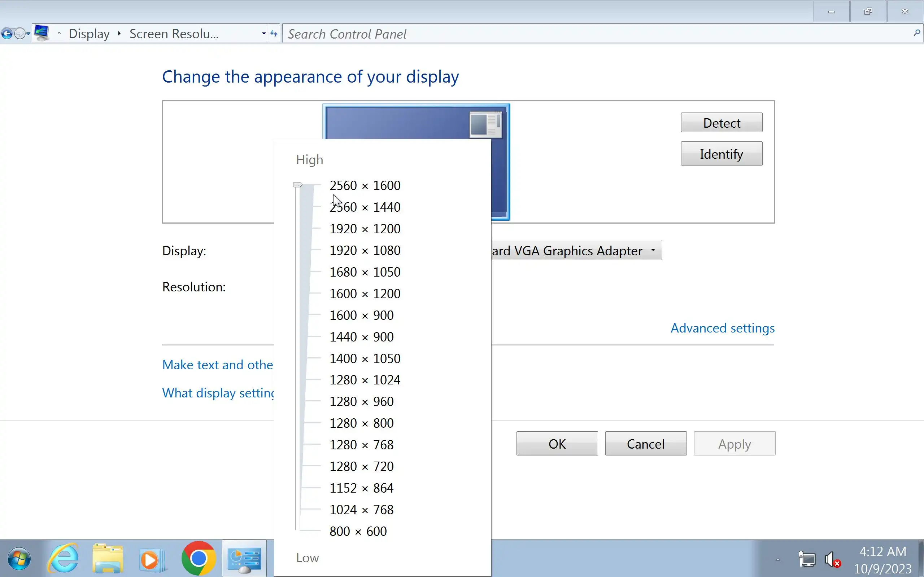Open Windows Explorer folder icon in taskbar
This screenshot has width=924, height=577.
pyautogui.click(x=108, y=559)
